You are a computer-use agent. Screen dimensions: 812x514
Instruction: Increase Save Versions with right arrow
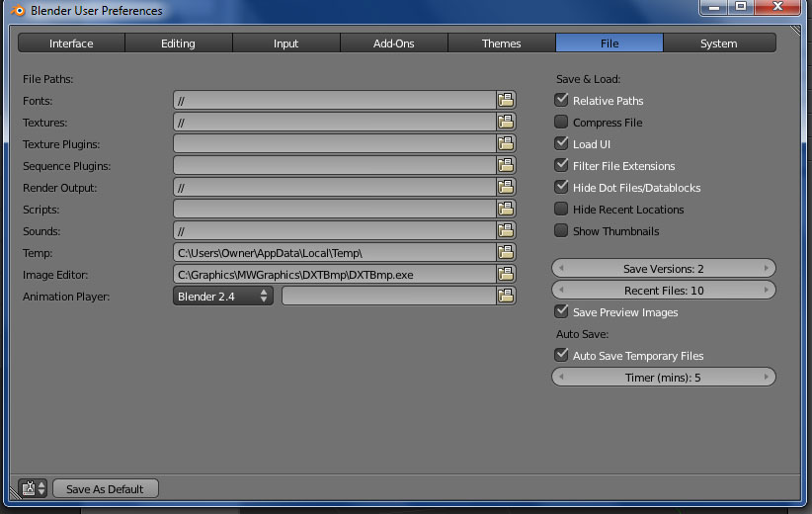[x=767, y=269]
